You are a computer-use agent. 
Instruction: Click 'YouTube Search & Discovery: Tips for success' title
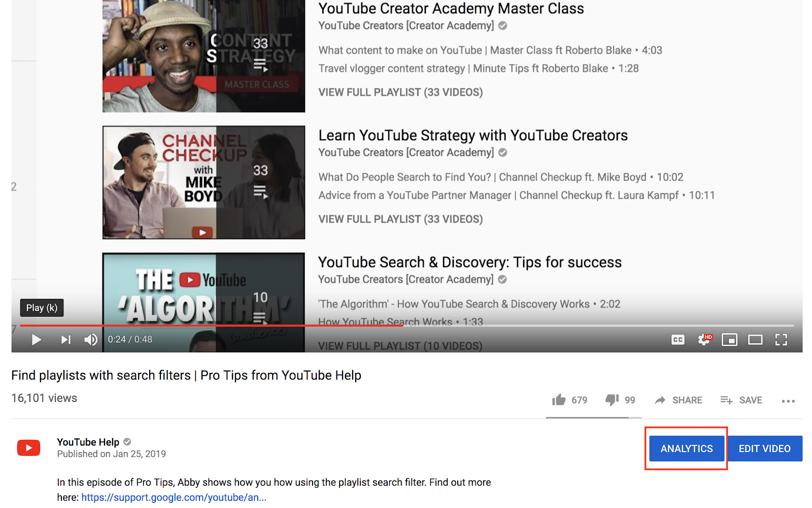coord(470,262)
